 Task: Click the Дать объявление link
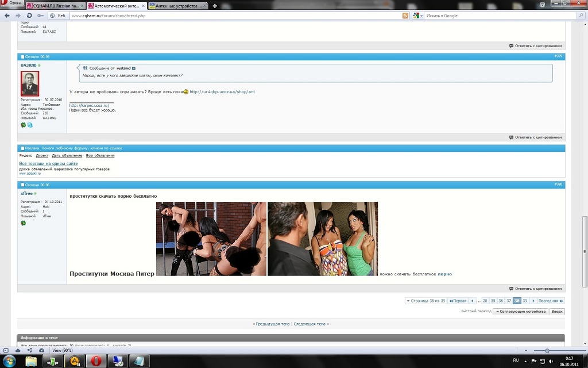click(x=67, y=155)
